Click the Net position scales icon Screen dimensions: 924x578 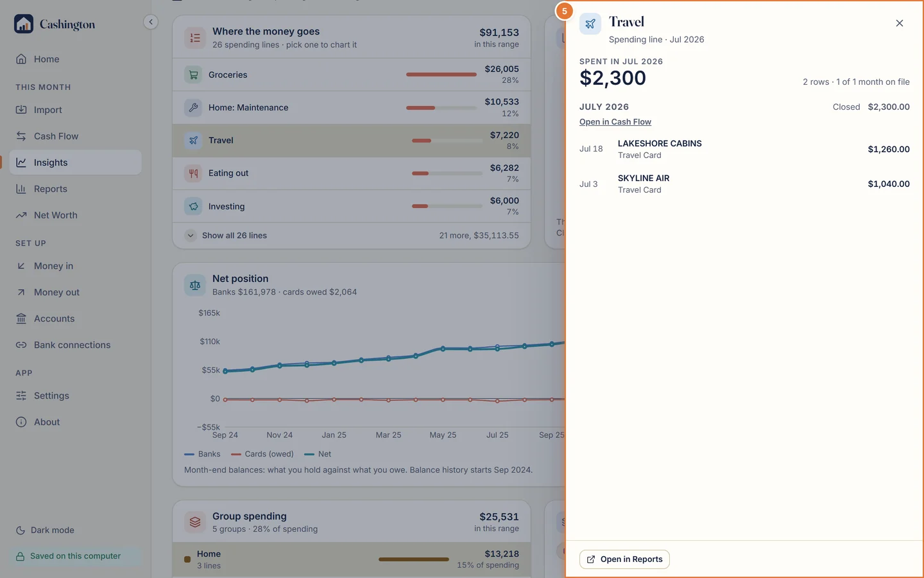(x=195, y=285)
